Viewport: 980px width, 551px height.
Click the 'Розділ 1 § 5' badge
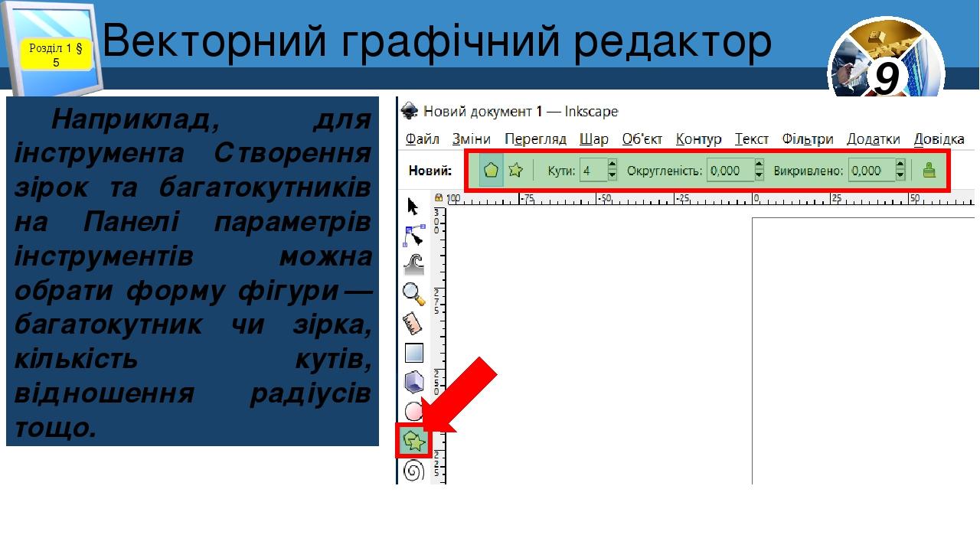56,54
